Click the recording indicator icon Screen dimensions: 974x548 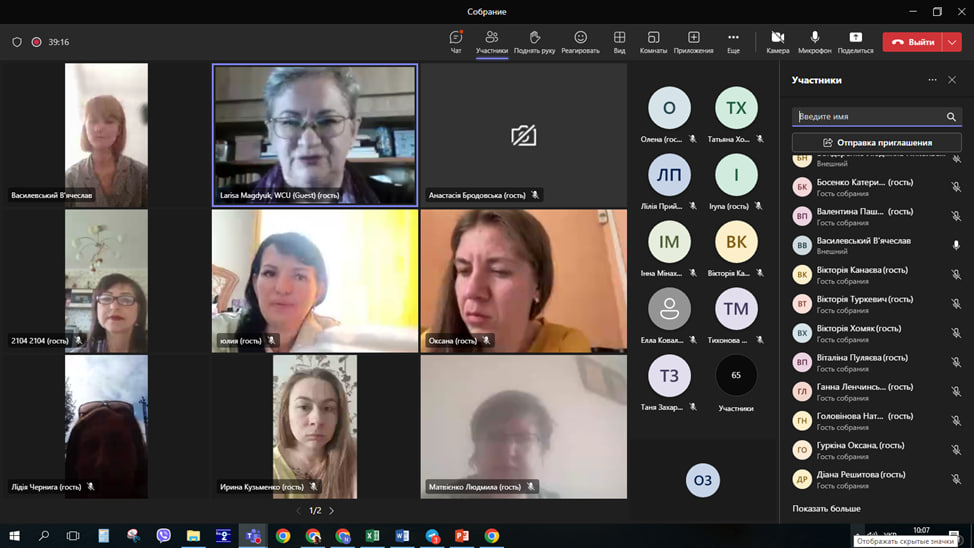coord(36,42)
